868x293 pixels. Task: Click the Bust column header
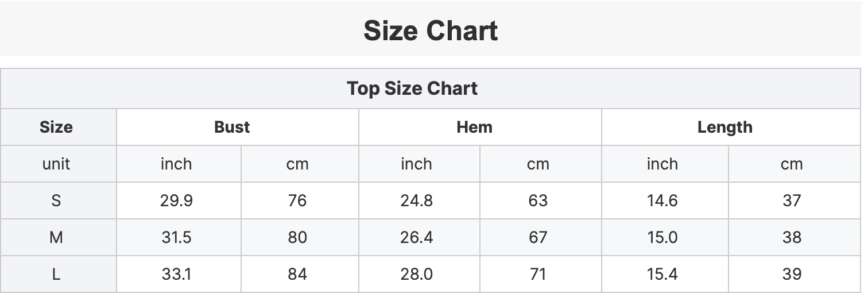(232, 127)
